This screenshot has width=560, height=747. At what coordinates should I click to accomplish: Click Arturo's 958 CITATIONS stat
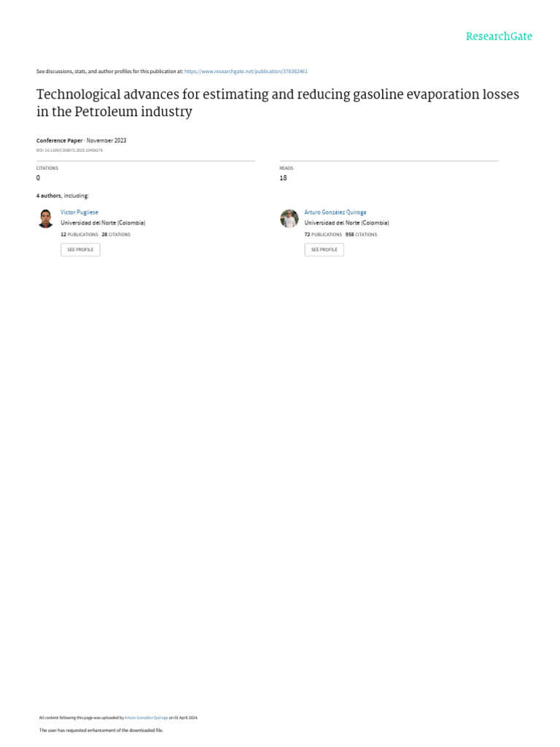click(x=361, y=234)
